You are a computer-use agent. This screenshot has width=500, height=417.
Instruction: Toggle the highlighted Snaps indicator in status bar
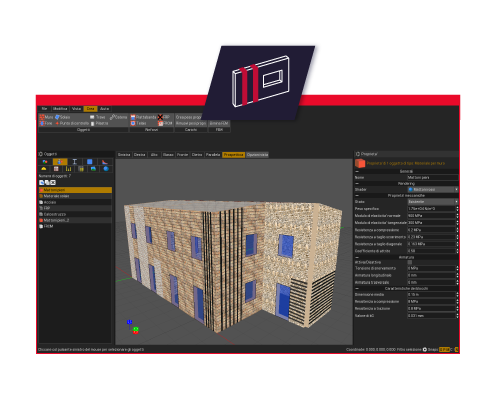tap(444, 349)
